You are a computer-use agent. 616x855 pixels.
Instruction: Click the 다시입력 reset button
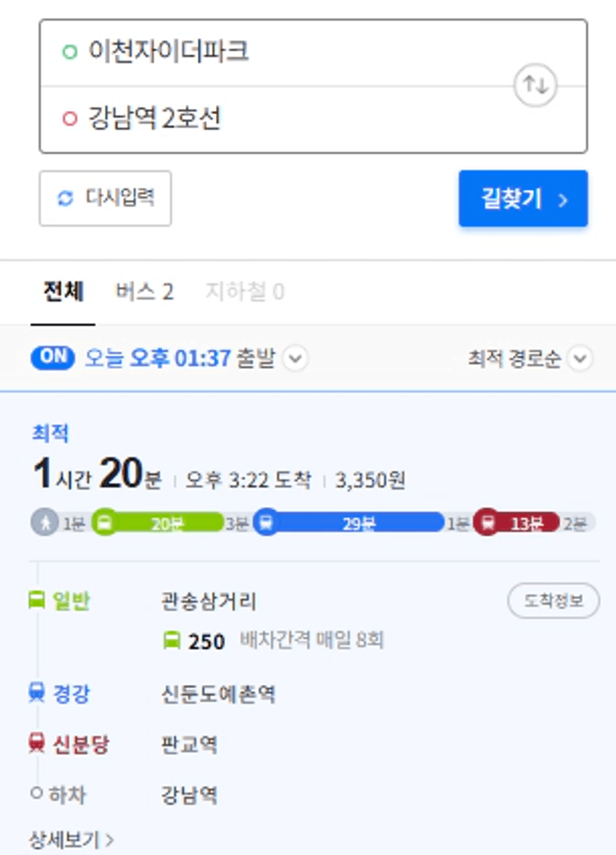coord(105,198)
